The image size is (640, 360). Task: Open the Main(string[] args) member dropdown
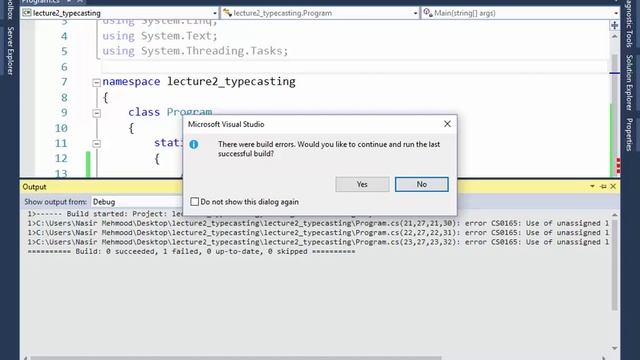616,13
